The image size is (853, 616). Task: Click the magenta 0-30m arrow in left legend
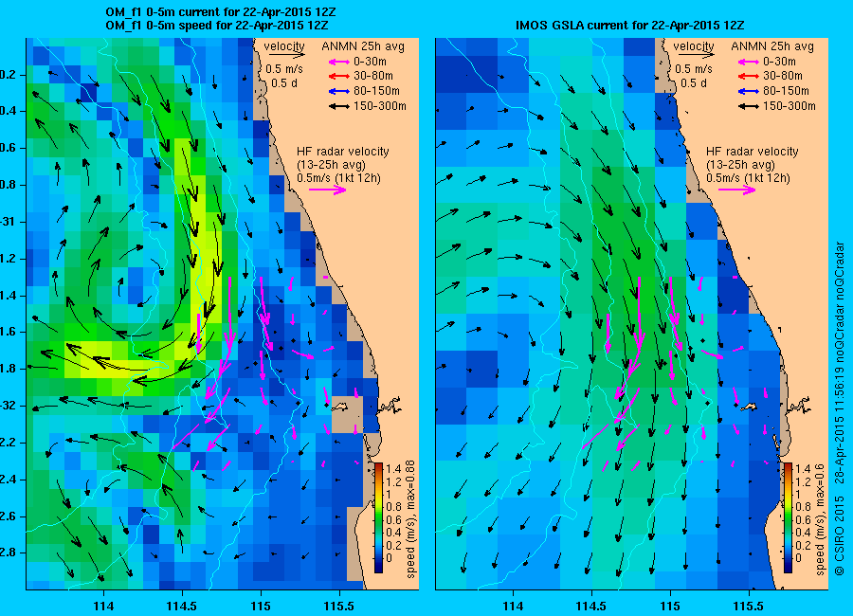coord(339,62)
